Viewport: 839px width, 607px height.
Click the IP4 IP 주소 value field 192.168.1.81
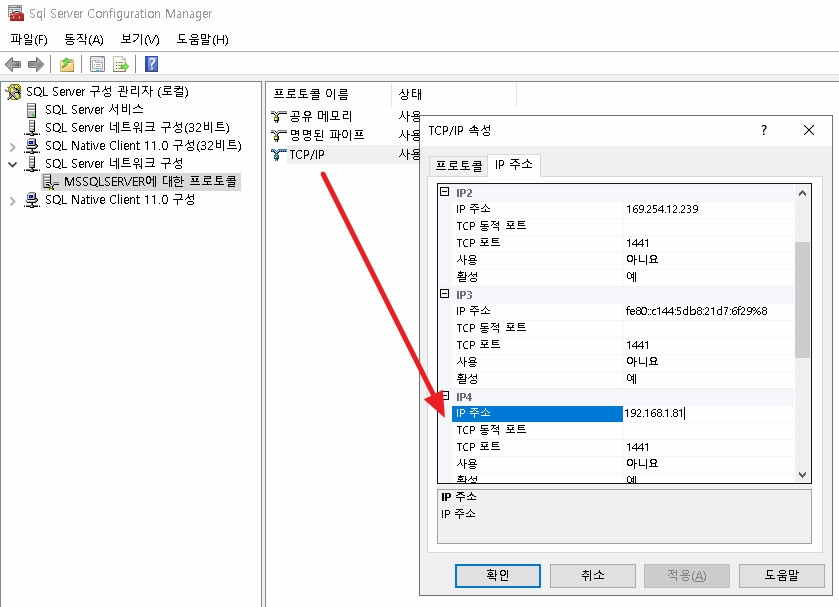[709, 413]
